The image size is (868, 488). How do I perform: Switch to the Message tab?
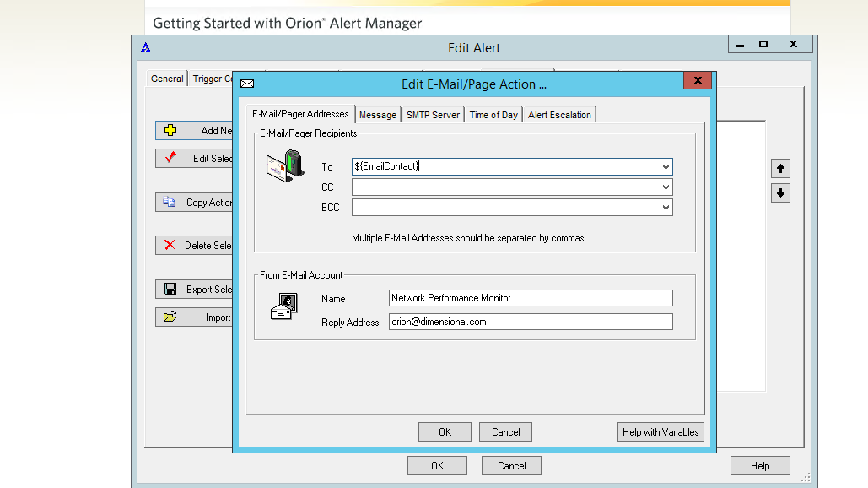coord(378,115)
